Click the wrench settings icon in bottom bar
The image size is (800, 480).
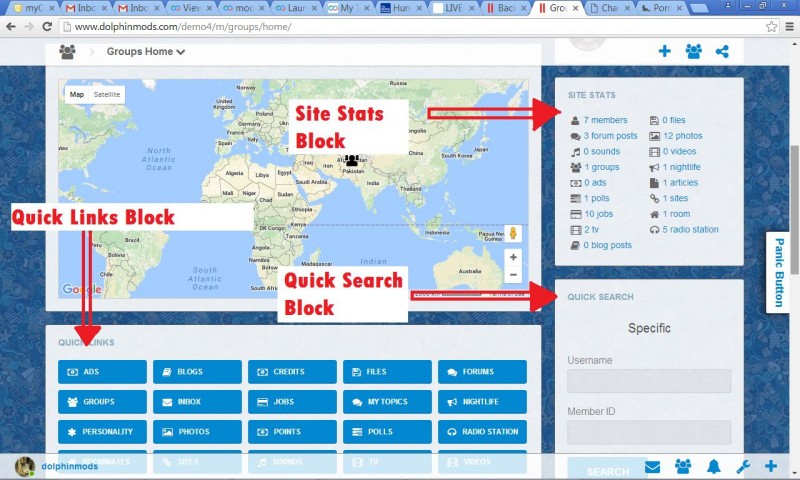click(x=743, y=466)
